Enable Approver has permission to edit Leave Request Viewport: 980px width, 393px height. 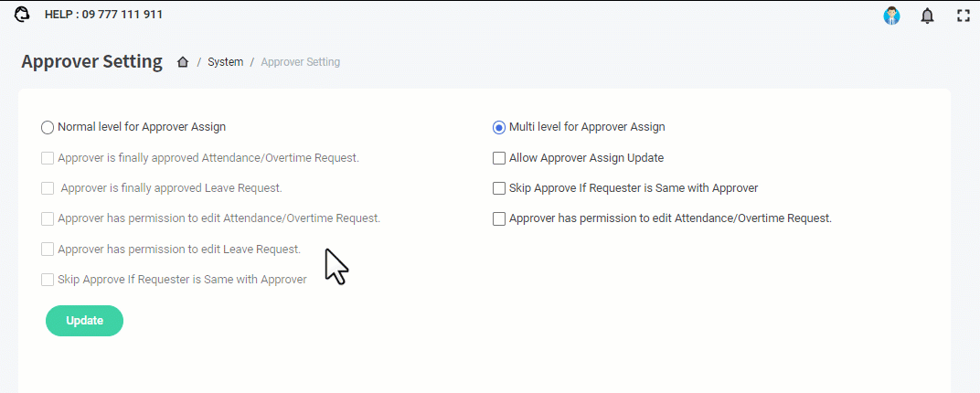tap(48, 250)
